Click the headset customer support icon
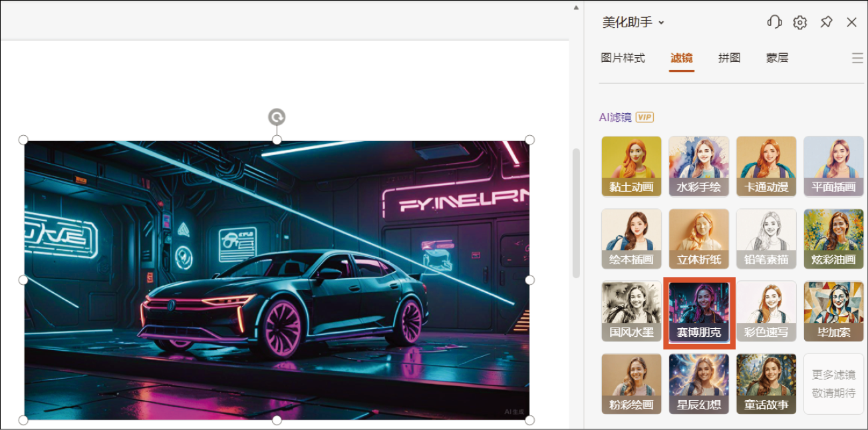Image resolution: width=868 pixels, height=430 pixels. [774, 23]
